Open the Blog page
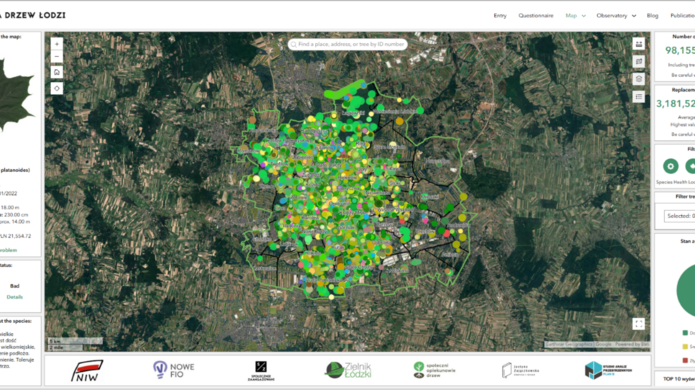Viewport: 695px width, 391px height. pyautogui.click(x=652, y=16)
